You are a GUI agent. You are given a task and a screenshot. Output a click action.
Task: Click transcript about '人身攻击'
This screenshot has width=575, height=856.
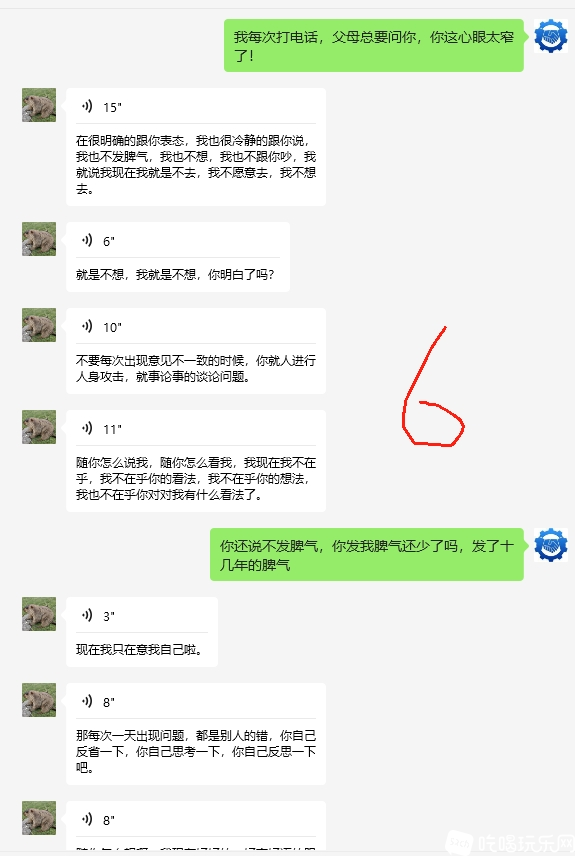(195, 368)
